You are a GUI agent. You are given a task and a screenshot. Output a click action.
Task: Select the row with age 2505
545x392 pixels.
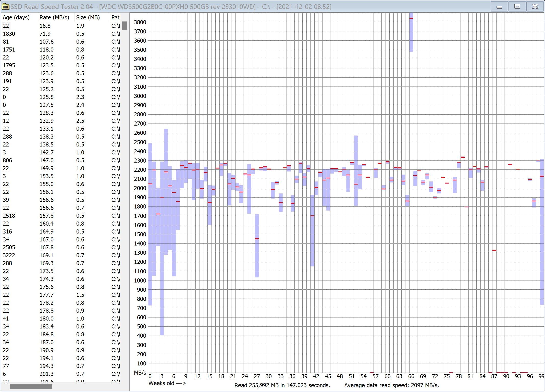(x=61, y=247)
